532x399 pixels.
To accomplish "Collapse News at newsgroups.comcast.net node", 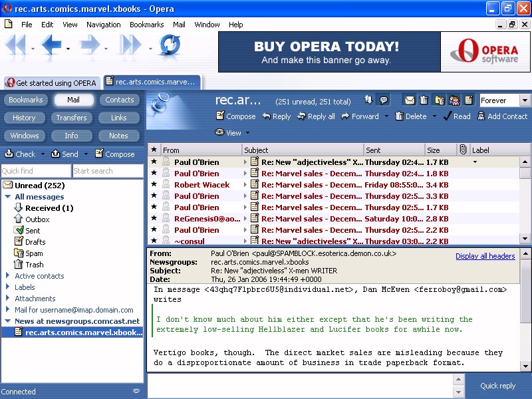I will (x=7, y=321).
